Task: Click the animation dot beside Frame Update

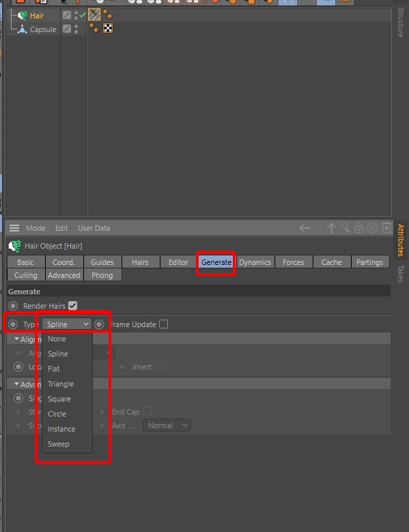Action: [99, 324]
